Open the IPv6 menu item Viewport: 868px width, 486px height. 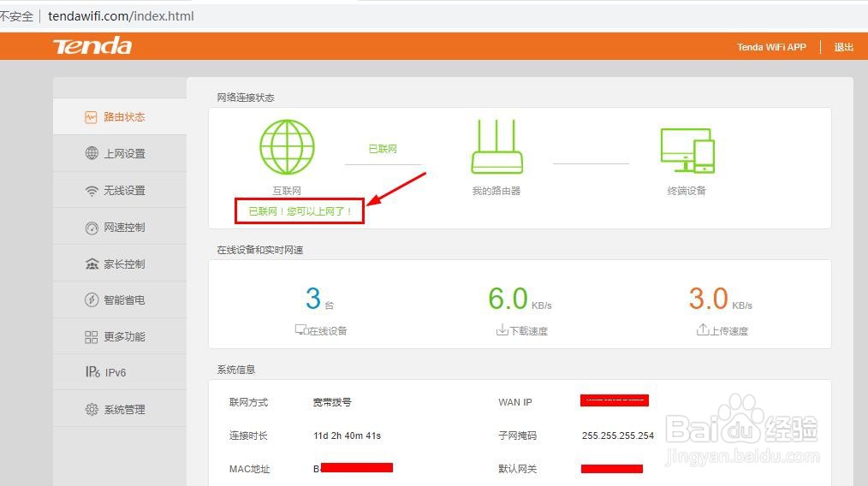pos(120,372)
